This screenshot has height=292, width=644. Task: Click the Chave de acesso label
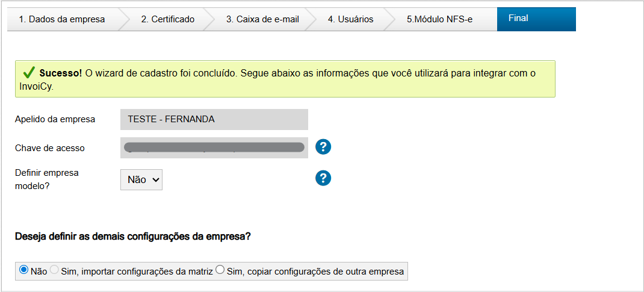pyautogui.click(x=50, y=148)
